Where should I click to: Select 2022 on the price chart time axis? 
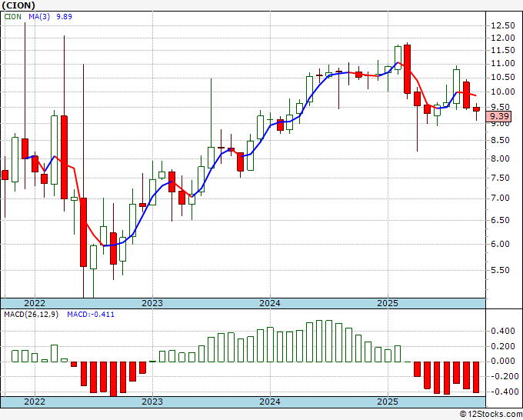[x=35, y=303]
